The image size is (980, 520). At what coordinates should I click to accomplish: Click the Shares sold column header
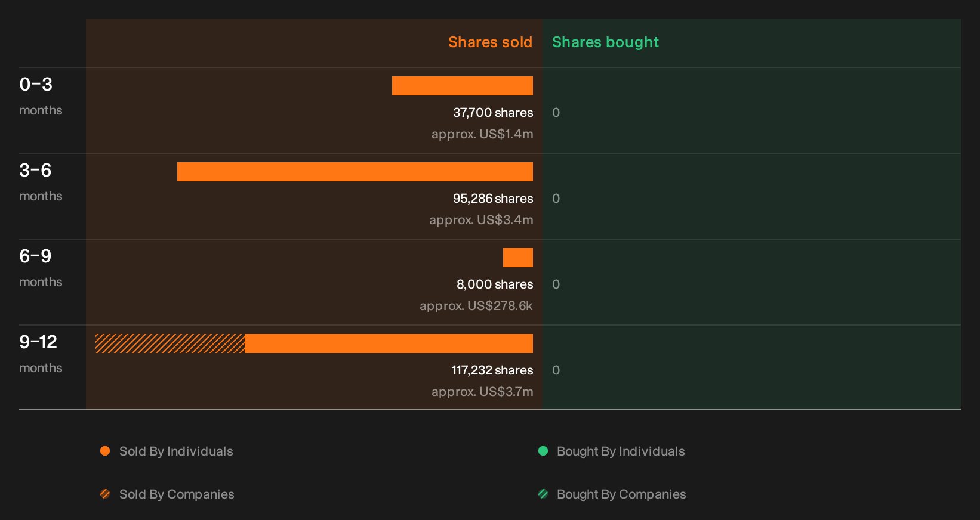[x=490, y=42]
